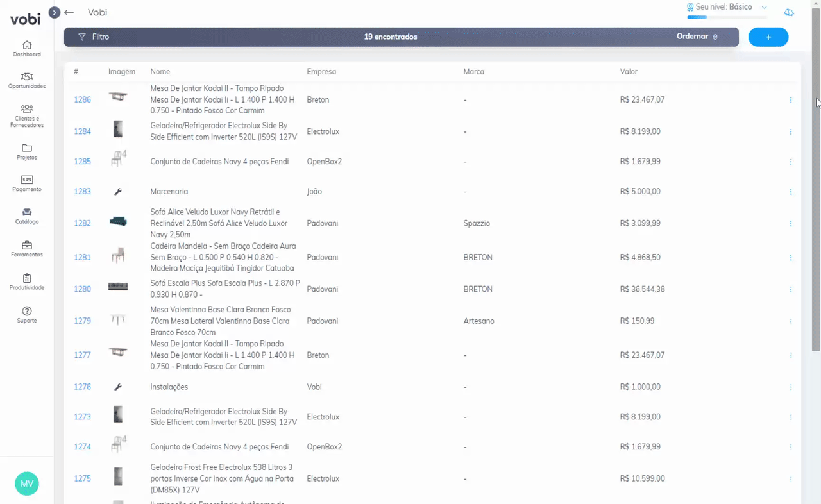Screen dimensions: 821x504
Task: Click the Marca column header
Action: (x=474, y=72)
